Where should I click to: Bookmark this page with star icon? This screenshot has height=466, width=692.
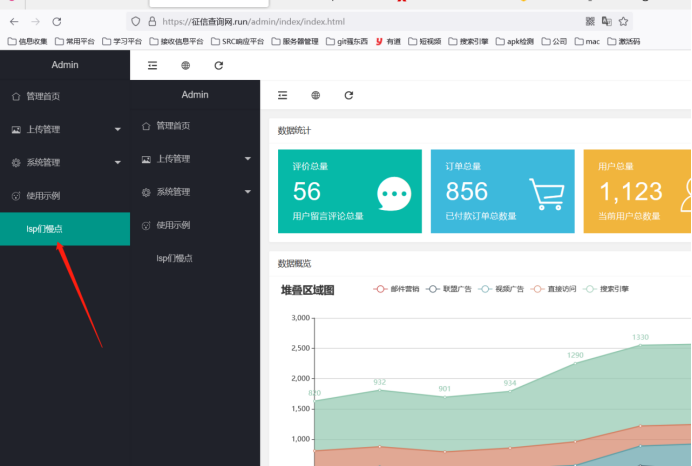click(623, 21)
